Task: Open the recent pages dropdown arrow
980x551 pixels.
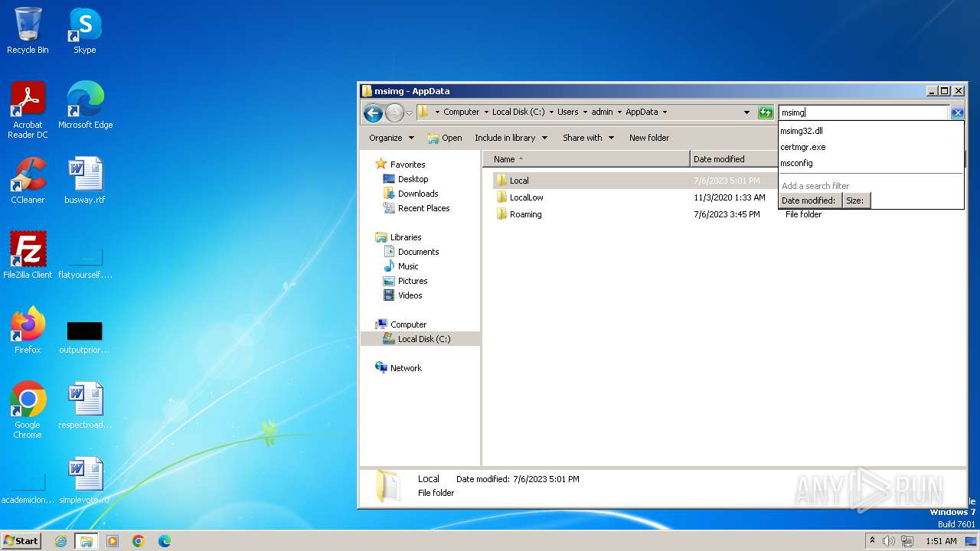Action: (409, 112)
